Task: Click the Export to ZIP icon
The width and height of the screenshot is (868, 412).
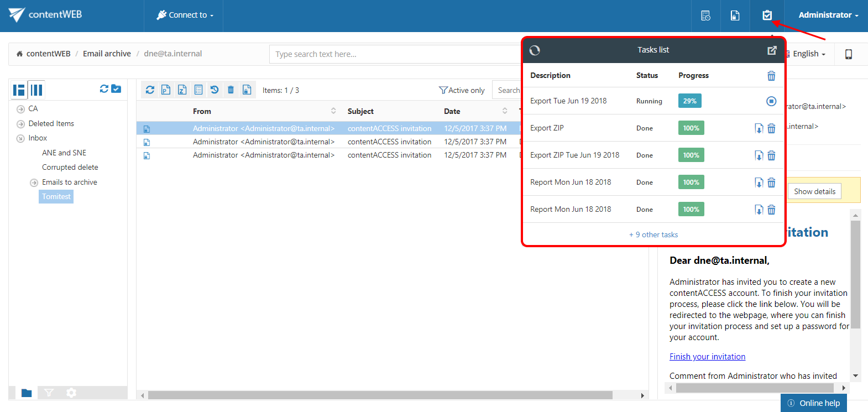Action: [x=182, y=90]
